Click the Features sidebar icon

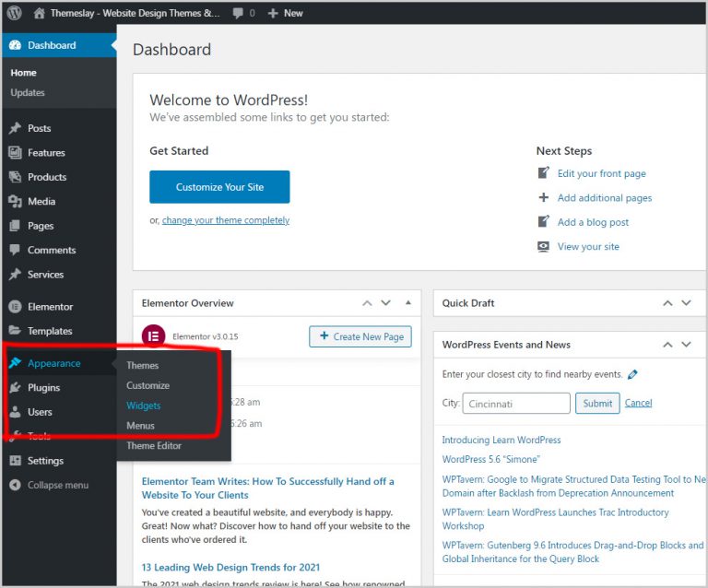point(15,152)
